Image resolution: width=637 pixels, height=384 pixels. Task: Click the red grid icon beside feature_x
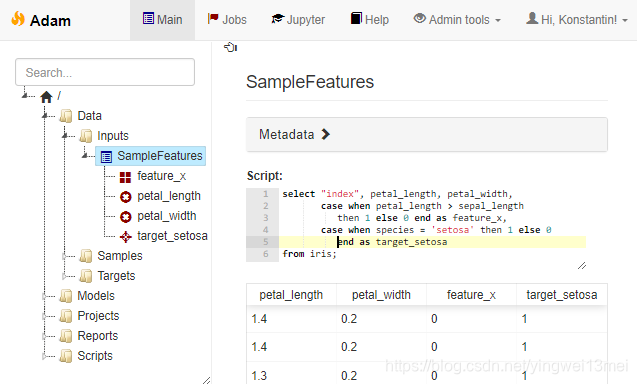(x=126, y=177)
